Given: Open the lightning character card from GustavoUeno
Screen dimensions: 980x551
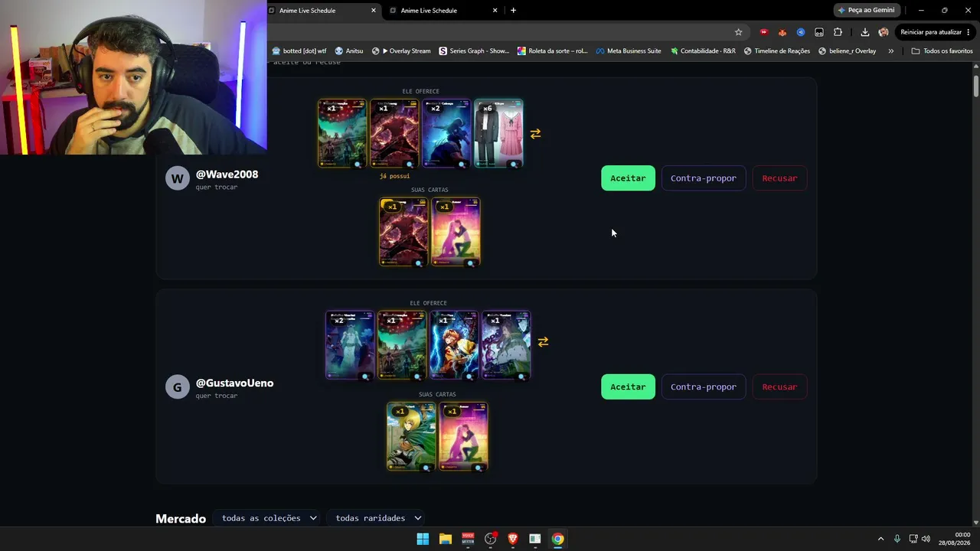Looking at the screenshot, I should point(454,345).
